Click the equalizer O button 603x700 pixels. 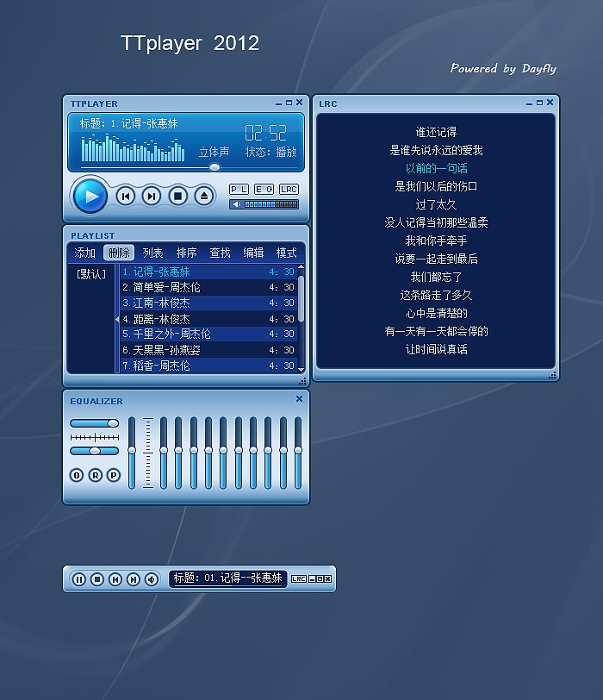(77, 475)
